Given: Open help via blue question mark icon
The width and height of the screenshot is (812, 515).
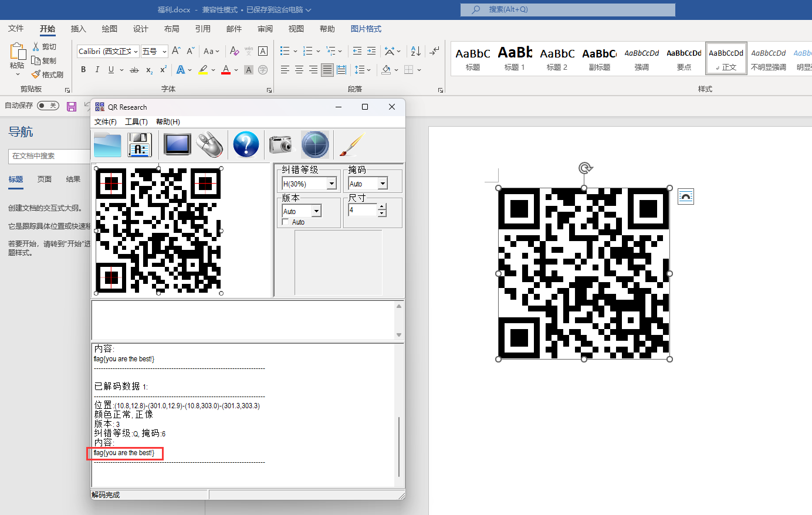Looking at the screenshot, I should pyautogui.click(x=246, y=144).
